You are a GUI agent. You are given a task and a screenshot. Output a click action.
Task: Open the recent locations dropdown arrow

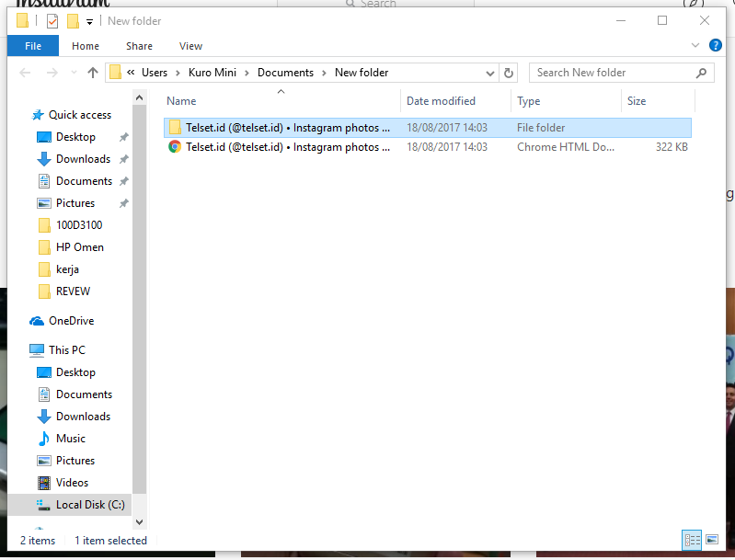coord(73,74)
